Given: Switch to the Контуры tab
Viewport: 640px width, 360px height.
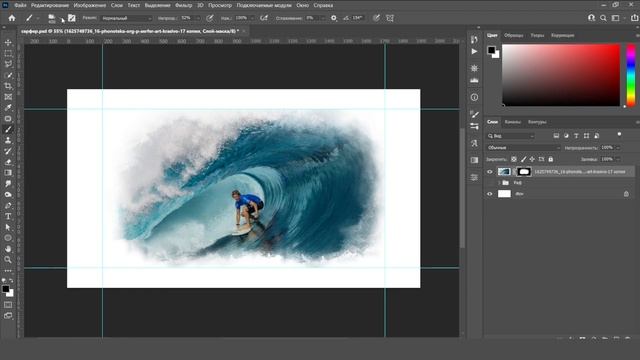Looking at the screenshot, I should coord(537,122).
